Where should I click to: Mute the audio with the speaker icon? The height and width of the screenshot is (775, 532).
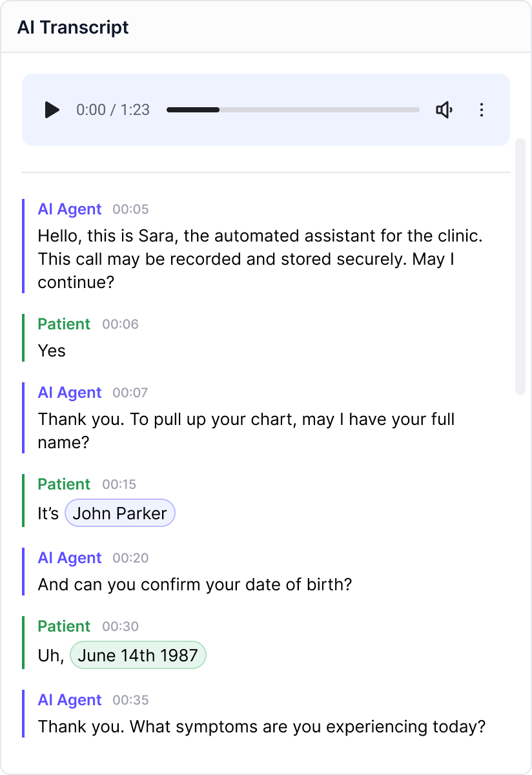coord(444,110)
